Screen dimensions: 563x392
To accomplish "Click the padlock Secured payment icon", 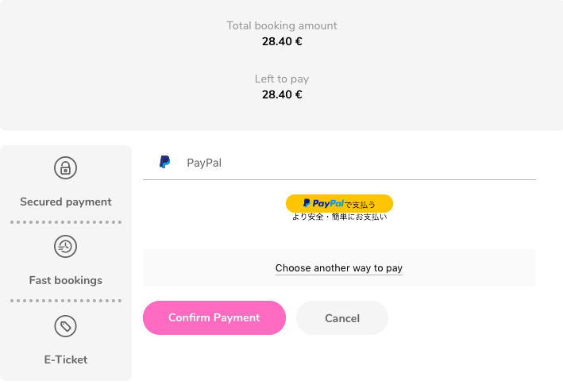I will [65, 168].
